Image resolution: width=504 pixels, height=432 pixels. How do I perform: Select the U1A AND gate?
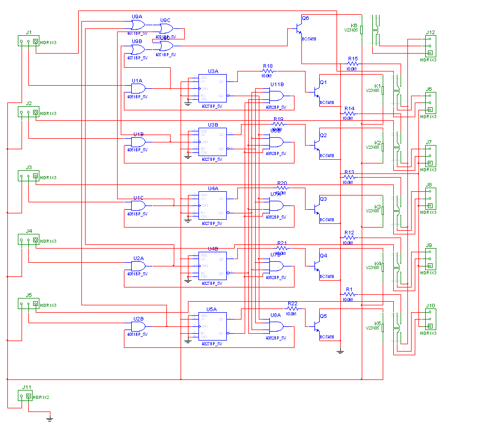click(x=138, y=88)
